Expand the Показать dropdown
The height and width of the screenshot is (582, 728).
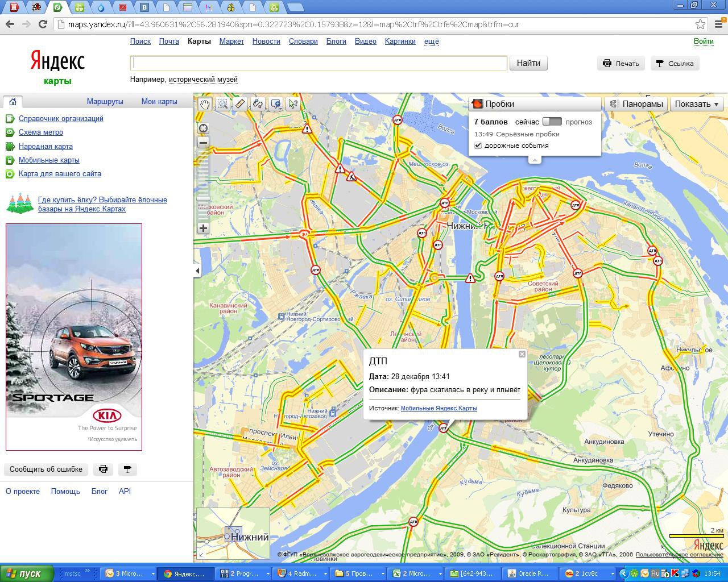[x=696, y=104]
